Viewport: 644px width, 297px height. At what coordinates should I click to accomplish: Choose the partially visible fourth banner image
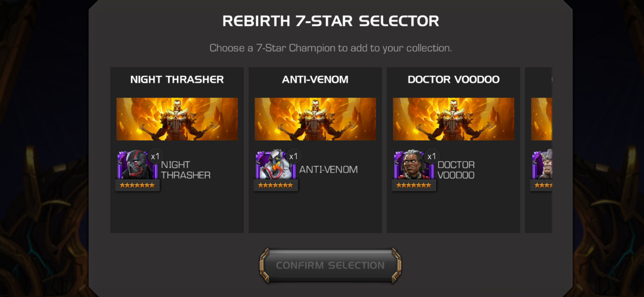[x=541, y=119]
